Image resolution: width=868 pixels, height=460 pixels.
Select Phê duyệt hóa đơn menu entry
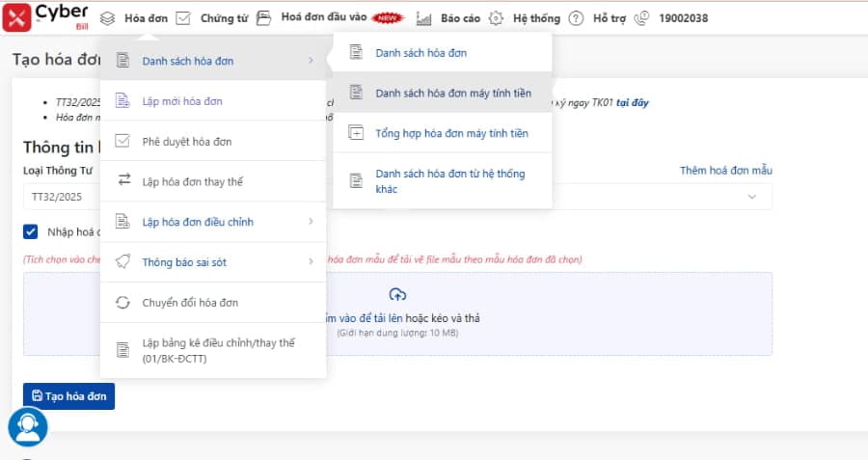point(213,141)
